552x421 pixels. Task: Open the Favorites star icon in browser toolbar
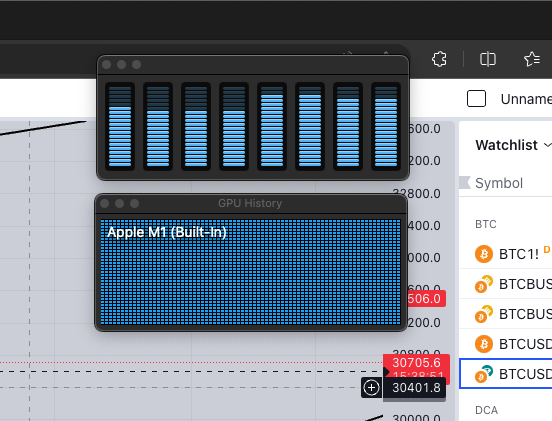tap(532, 59)
